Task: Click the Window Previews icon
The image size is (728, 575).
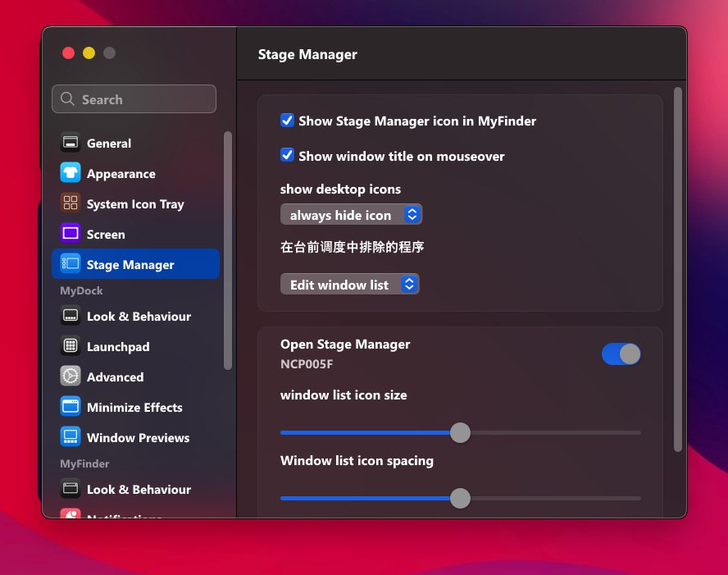Action: (x=71, y=436)
